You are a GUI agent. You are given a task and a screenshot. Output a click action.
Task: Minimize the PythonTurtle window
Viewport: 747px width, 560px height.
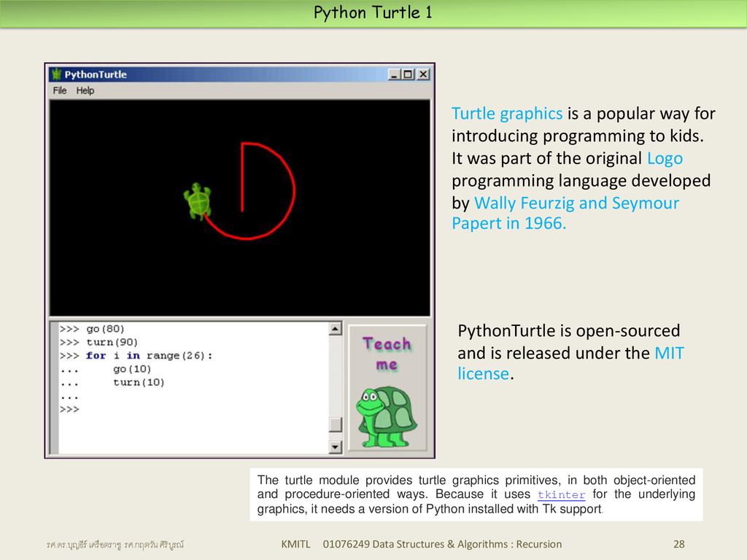[394, 74]
